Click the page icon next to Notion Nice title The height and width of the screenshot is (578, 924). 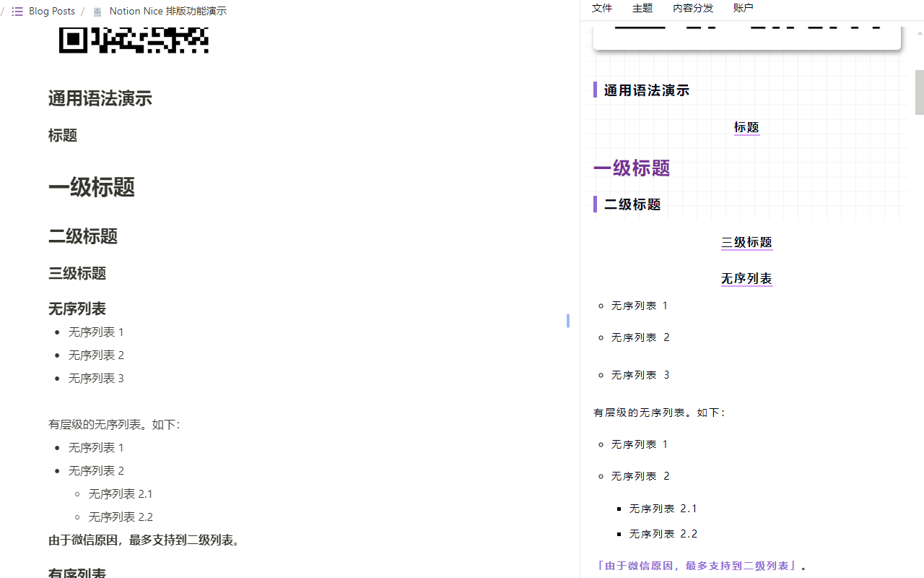click(x=97, y=11)
